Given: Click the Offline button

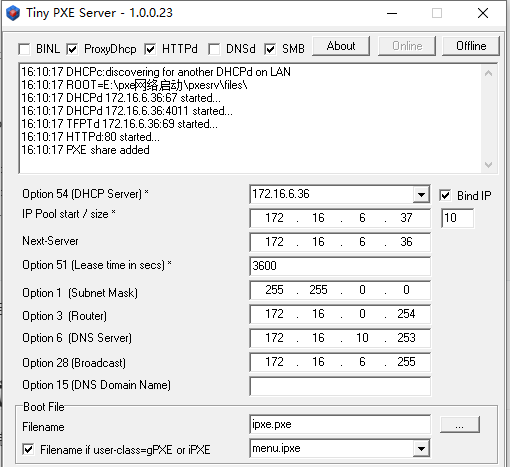Looking at the screenshot, I should pos(471,46).
